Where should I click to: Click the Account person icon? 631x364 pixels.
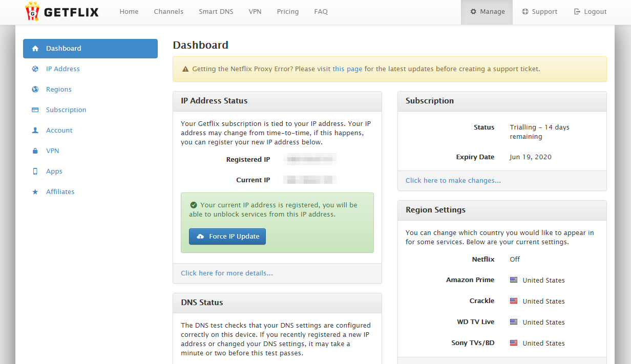35,131
